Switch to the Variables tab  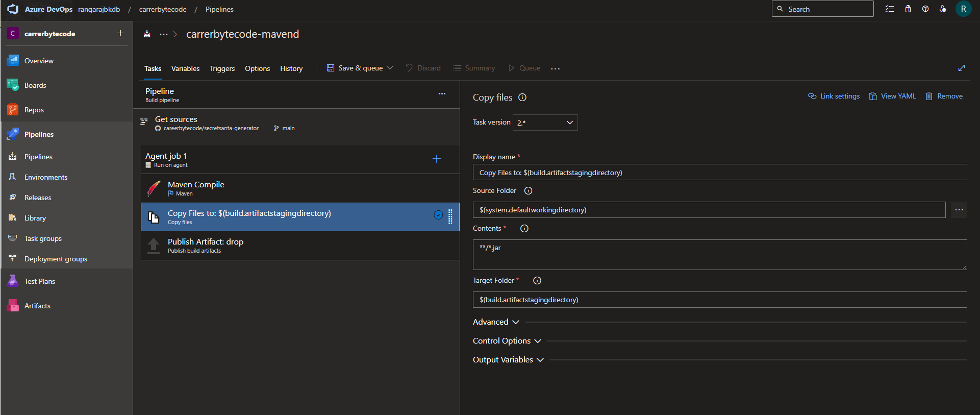pyautogui.click(x=185, y=68)
